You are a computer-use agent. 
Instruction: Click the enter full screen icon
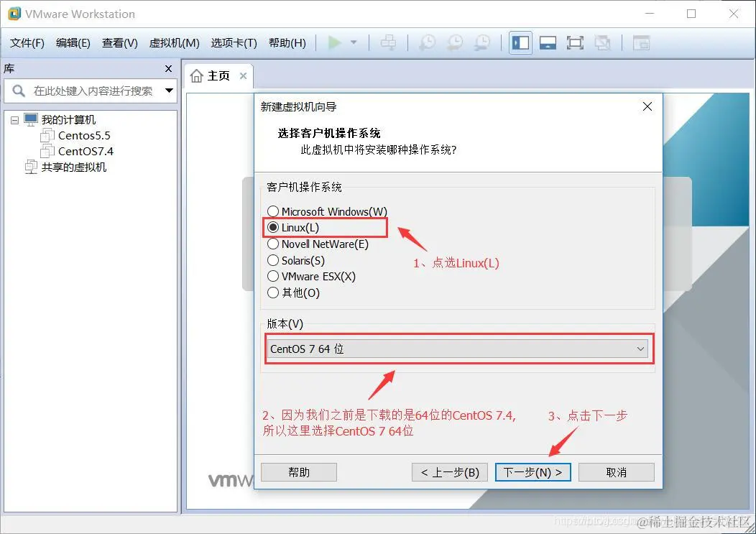(575, 42)
